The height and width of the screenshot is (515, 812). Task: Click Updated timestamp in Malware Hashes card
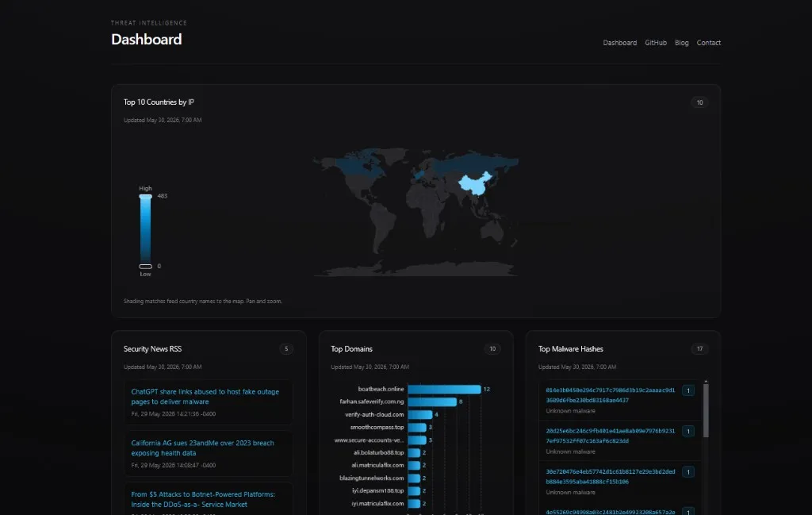click(577, 367)
